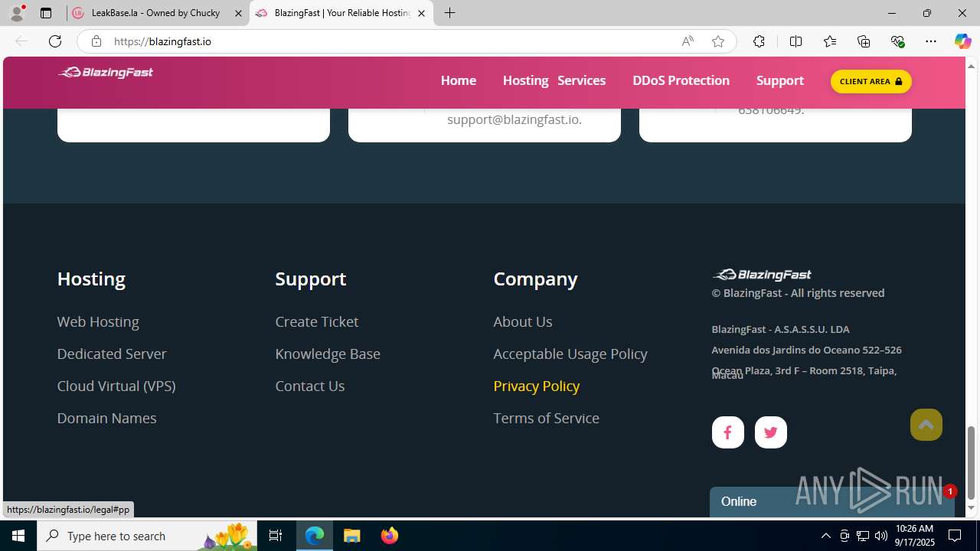980x551 pixels.
Task: Open the Favorites list icon
Action: [x=830, y=41]
